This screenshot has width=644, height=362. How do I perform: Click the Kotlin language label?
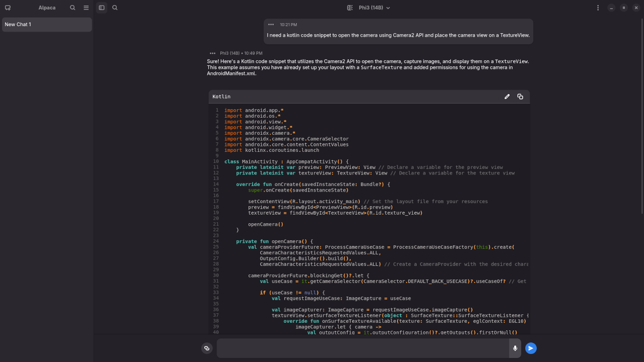(221, 97)
